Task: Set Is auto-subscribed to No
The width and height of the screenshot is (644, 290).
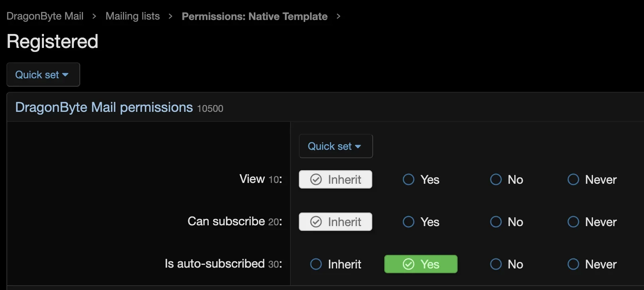Action: (506, 264)
